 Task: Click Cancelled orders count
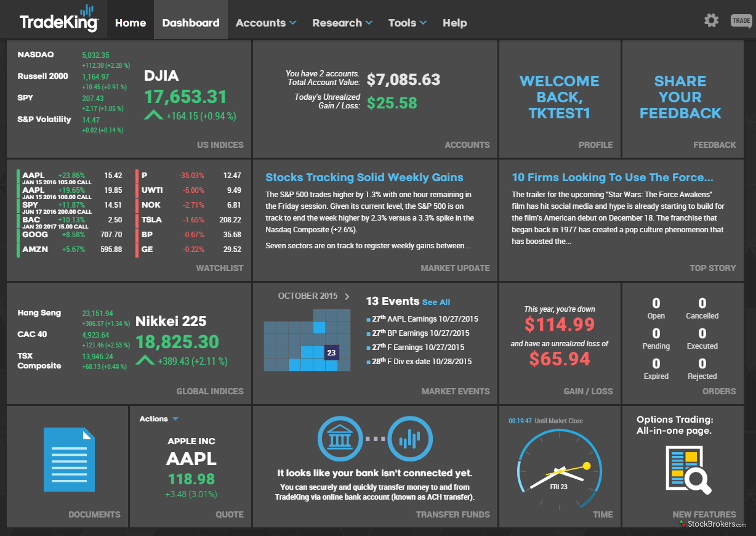702,309
